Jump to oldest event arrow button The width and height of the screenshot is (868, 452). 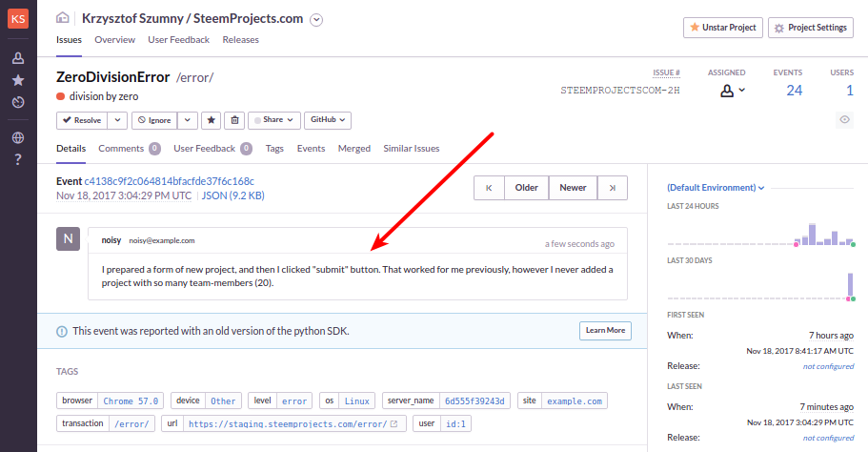(489, 188)
